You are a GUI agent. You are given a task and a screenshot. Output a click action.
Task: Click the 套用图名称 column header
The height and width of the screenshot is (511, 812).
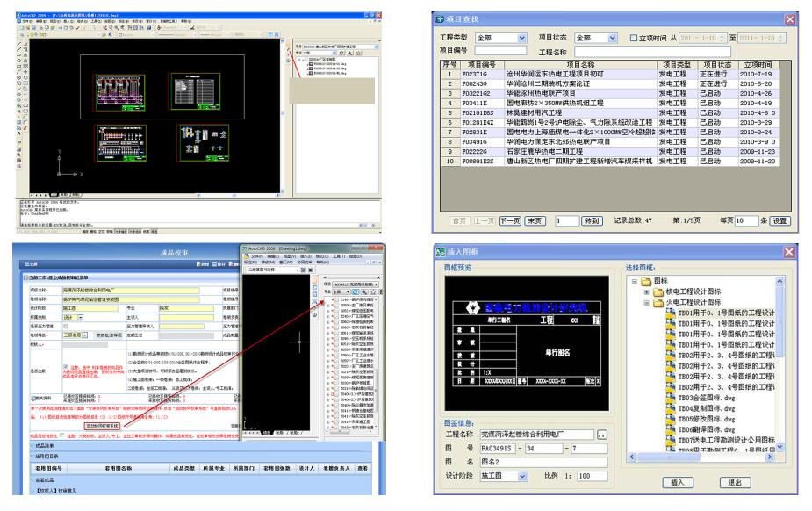pyautogui.click(x=119, y=468)
